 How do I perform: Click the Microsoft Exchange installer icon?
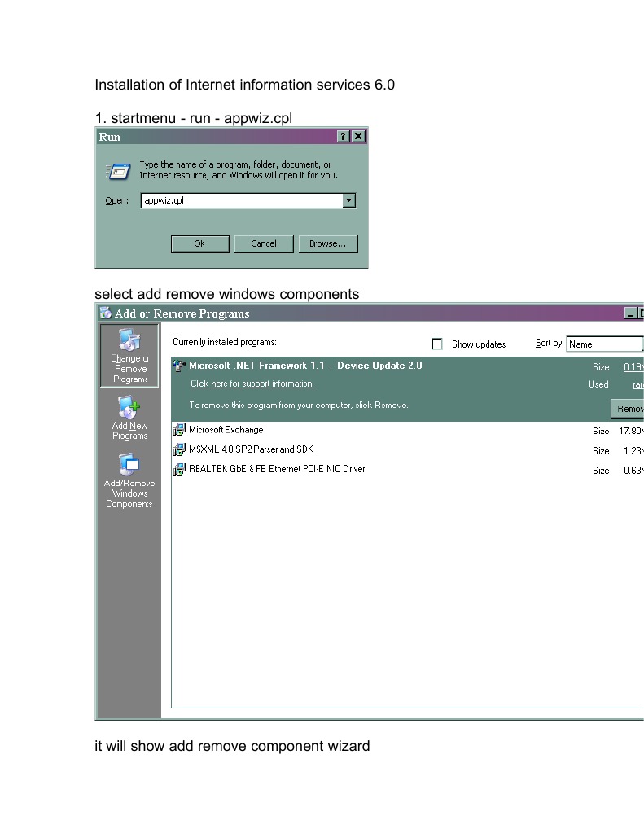180,430
